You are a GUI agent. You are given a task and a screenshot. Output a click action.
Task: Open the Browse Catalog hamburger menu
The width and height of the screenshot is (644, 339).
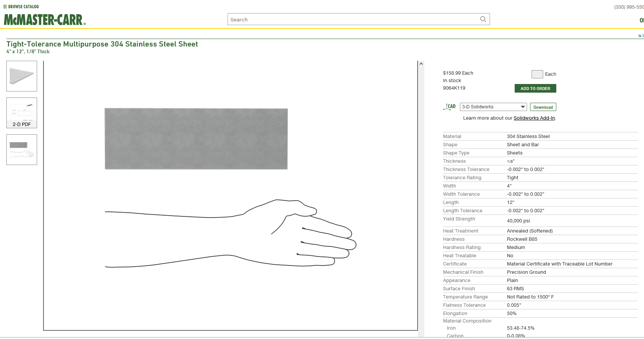(21, 6)
